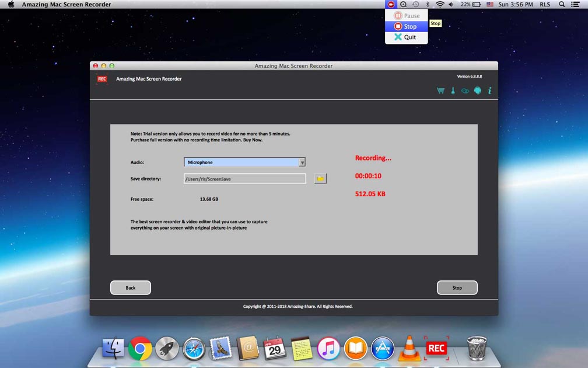Click the 512.05 KB file size

point(370,194)
